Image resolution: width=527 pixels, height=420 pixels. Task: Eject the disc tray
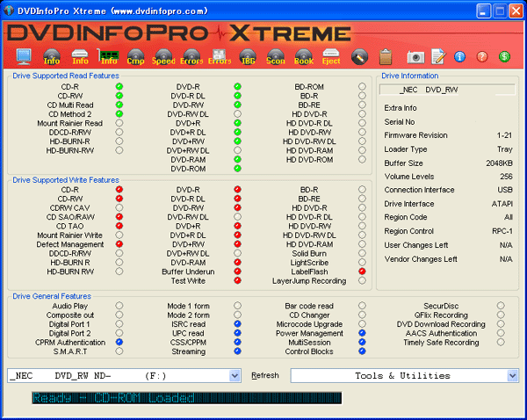pyautogui.click(x=331, y=57)
